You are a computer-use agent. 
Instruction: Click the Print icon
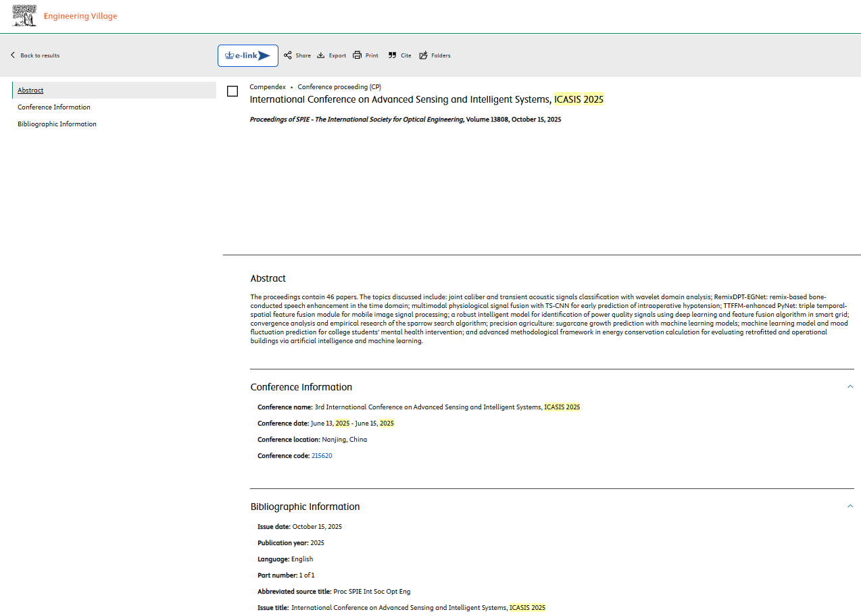point(357,55)
